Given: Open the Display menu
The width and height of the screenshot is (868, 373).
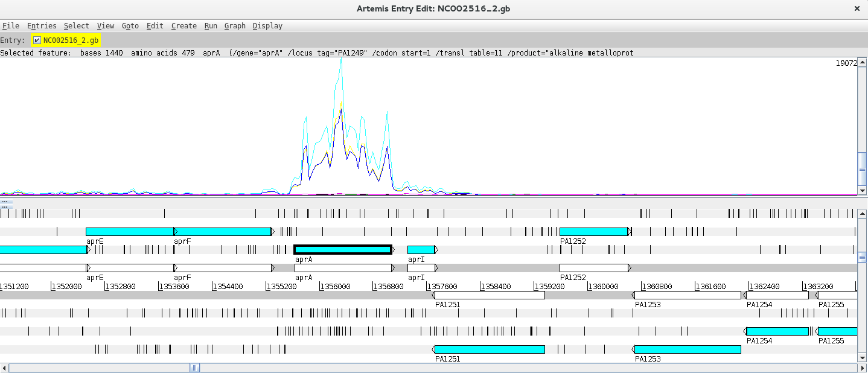Looking at the screenshot, I should tap(267, 26).
